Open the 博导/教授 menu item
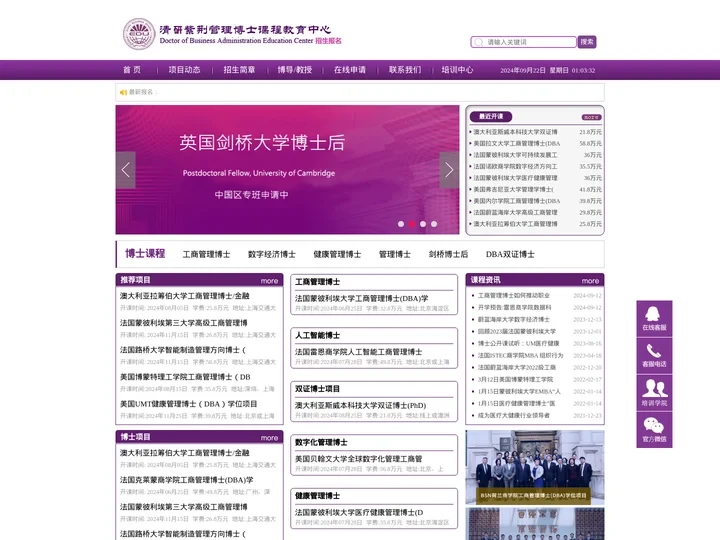The height and width of the screenshot is (540, 720). [295, 70]
